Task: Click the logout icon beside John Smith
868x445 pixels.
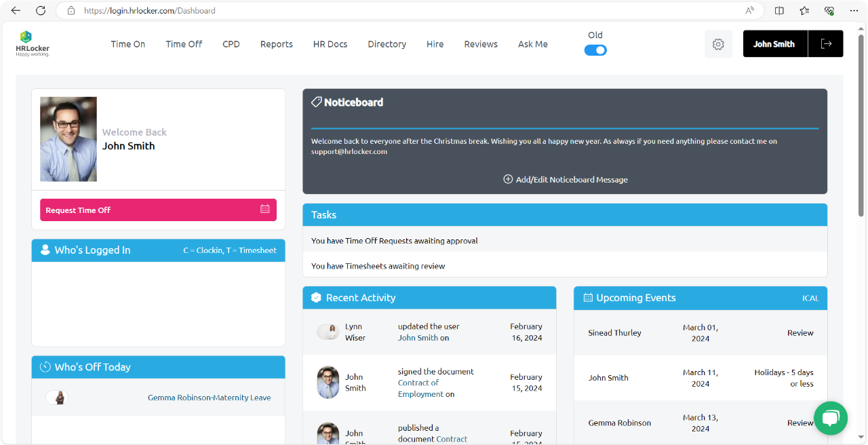Action: point(826,43)
